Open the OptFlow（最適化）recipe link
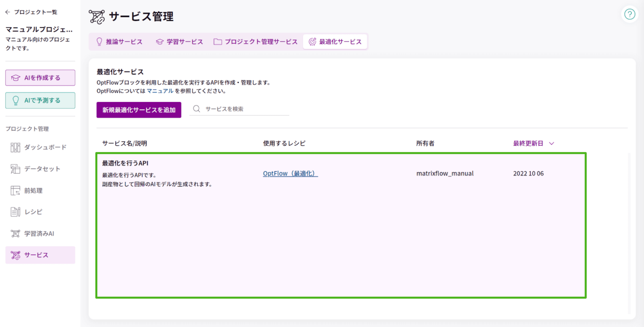The height and width of the screenshot is (327, 644). click(x=290, y=173)
